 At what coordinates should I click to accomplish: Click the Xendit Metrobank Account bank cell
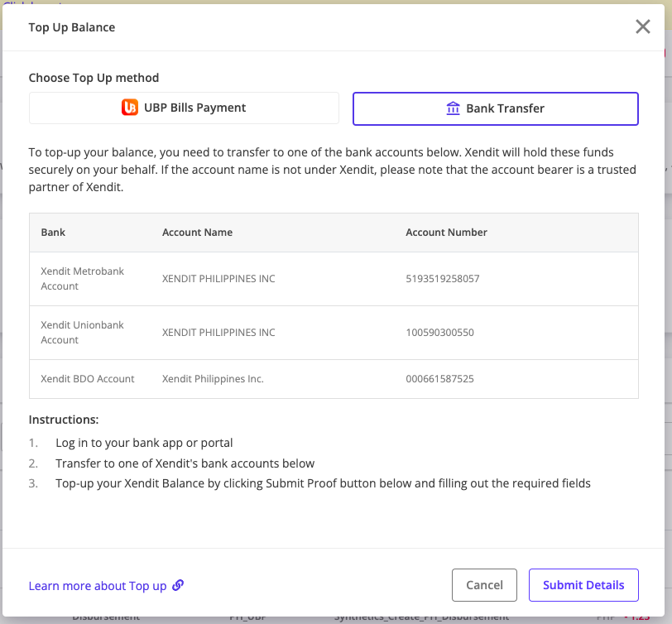pyautogui.click(x=82, y=279)
